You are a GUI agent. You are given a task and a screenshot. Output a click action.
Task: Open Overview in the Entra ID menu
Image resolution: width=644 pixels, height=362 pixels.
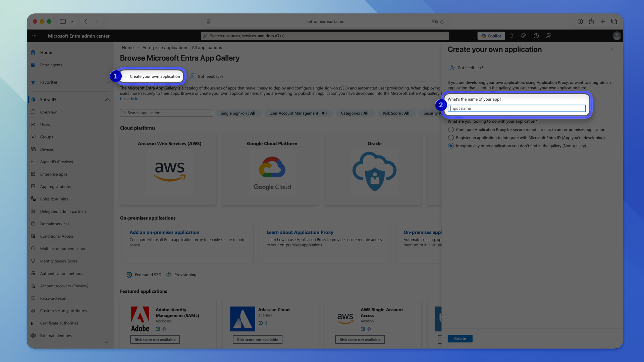pos(48,112)
